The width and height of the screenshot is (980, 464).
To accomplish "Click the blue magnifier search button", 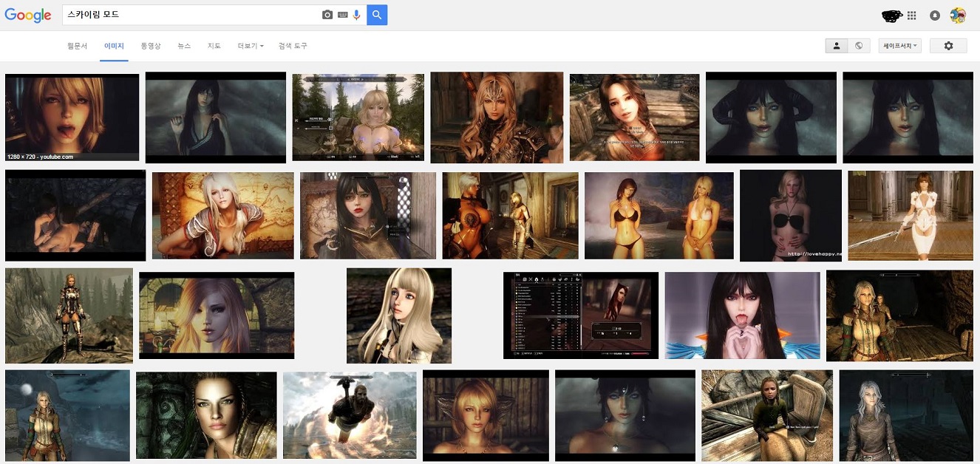I will tap(377, 15).
